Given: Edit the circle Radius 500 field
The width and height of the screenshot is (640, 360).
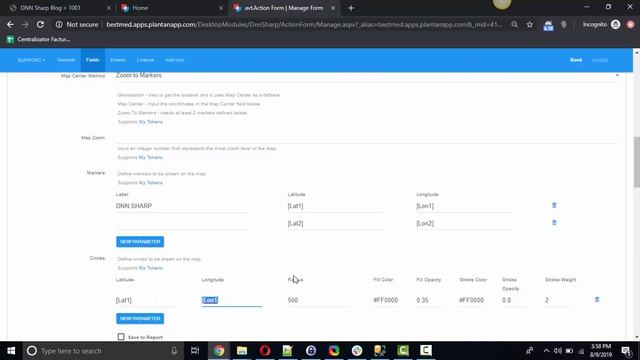Looking at the screenshot, I should tap(318, 300).
